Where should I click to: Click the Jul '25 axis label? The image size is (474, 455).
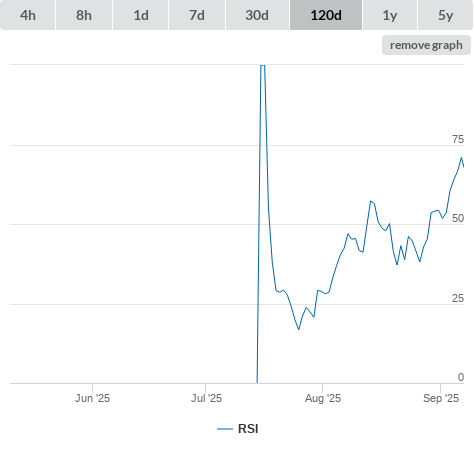click(x=206, y=398)
